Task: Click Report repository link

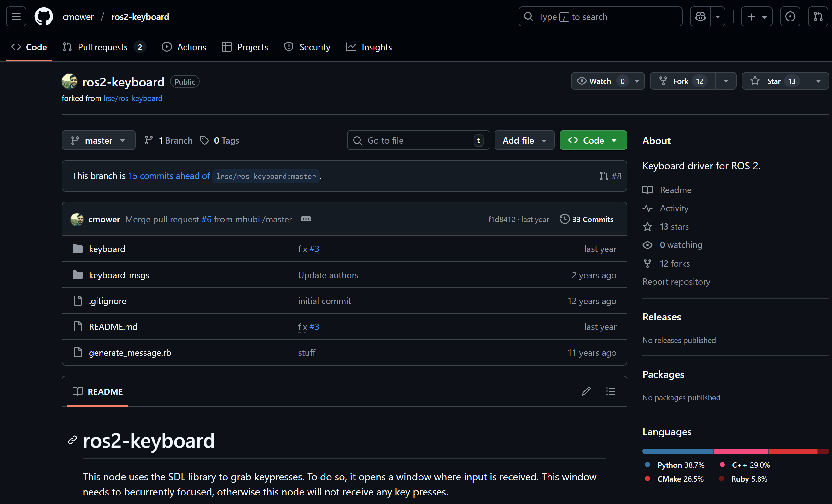Action: click(676, 282)
